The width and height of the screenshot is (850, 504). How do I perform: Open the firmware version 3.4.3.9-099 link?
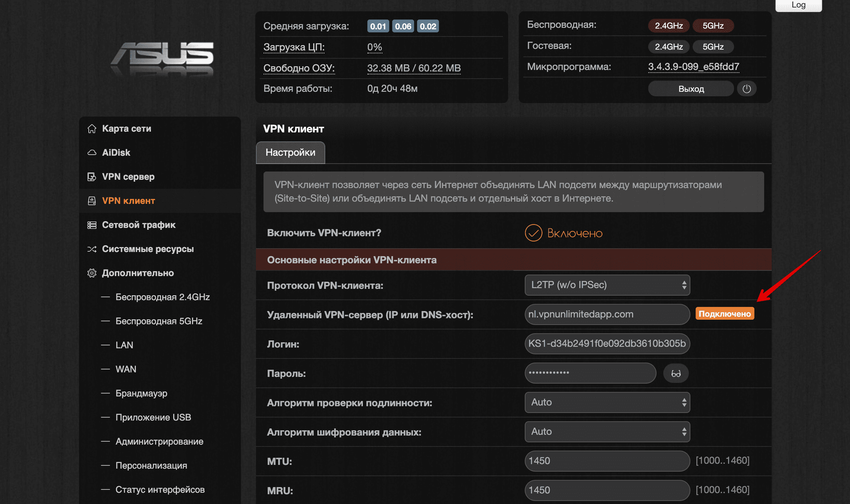point(693,67)
